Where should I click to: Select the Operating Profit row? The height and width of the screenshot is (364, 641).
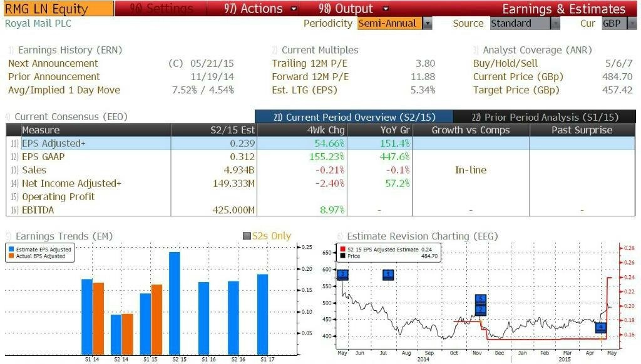pos(320,196)
